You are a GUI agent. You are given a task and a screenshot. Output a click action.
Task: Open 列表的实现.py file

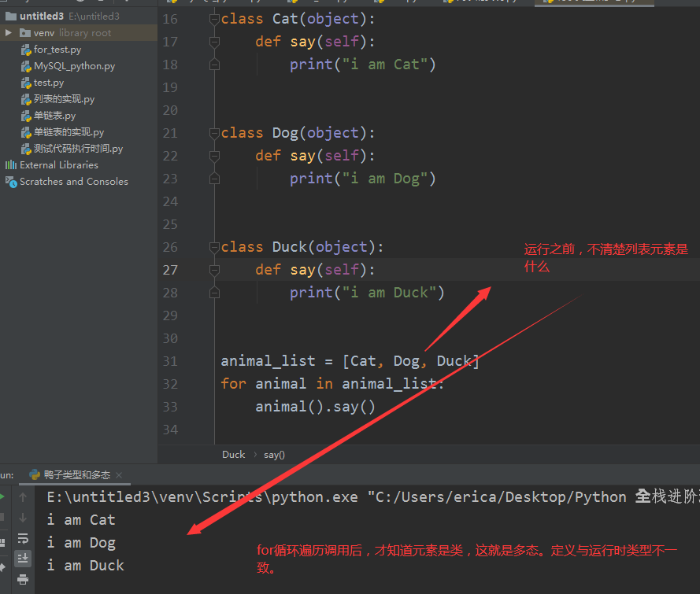pyautogui.click(x=64, y=99)
